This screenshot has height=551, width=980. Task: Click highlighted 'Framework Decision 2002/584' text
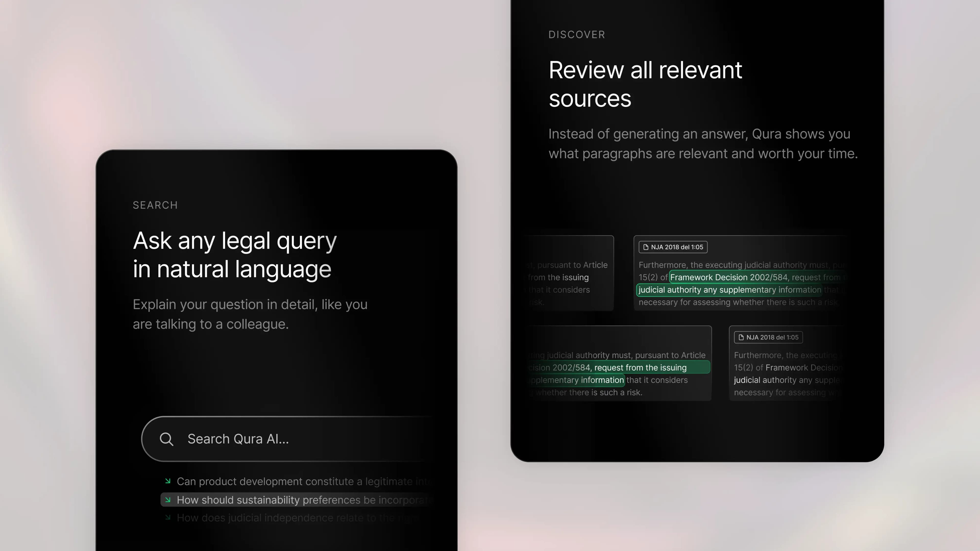(729, 277)
